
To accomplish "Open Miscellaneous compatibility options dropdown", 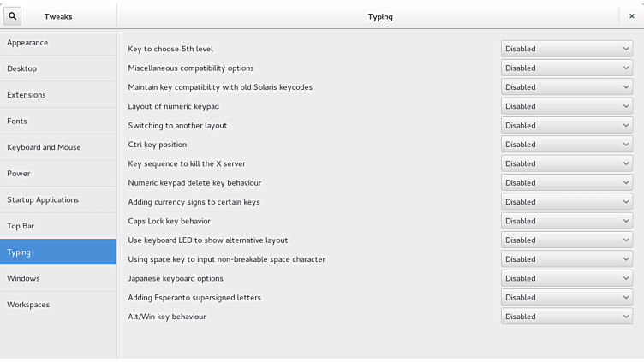I will click(x=567, y=68).
